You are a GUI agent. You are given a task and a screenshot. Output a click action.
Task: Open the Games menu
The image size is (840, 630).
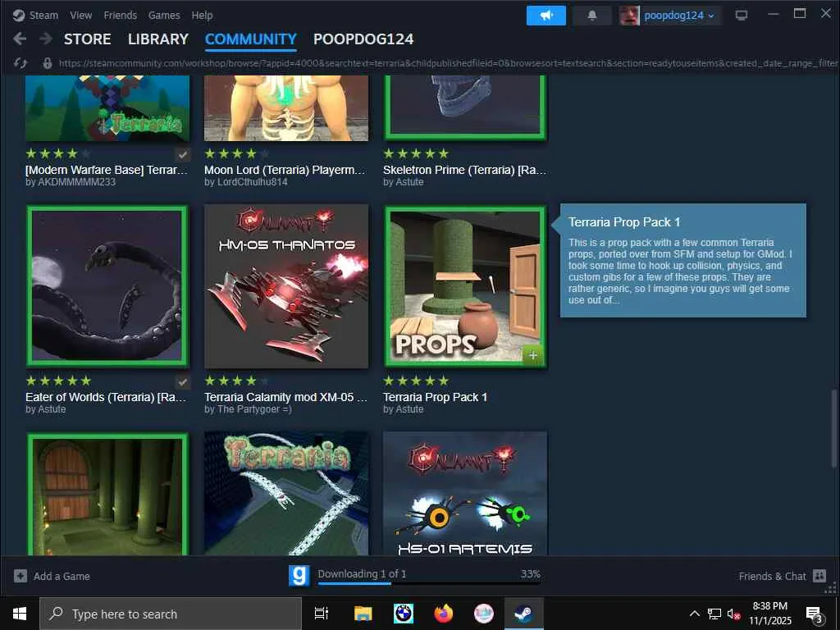point(164,15)
